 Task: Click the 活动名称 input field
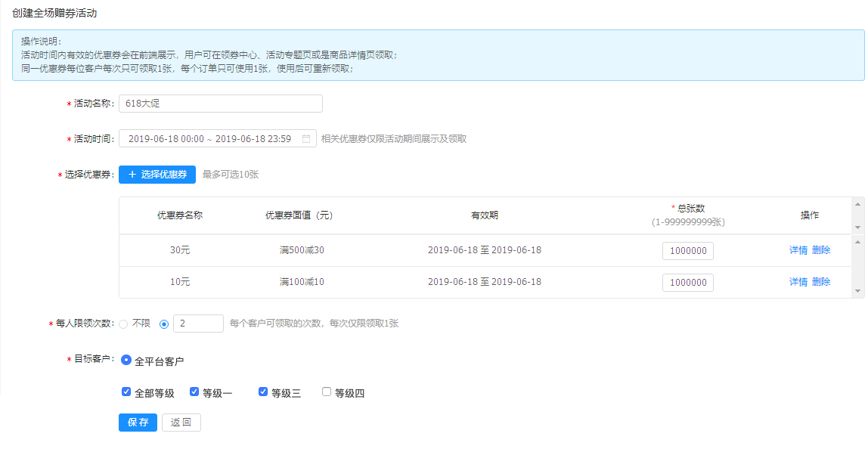(x=221, y=104)
